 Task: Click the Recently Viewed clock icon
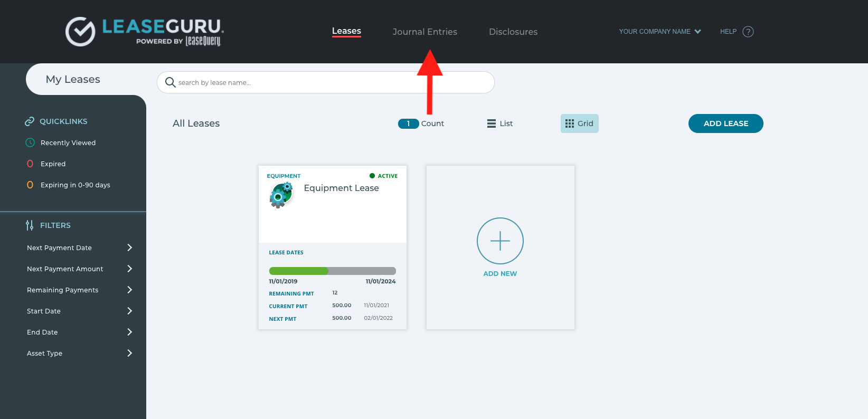click(x=30, y=142)
